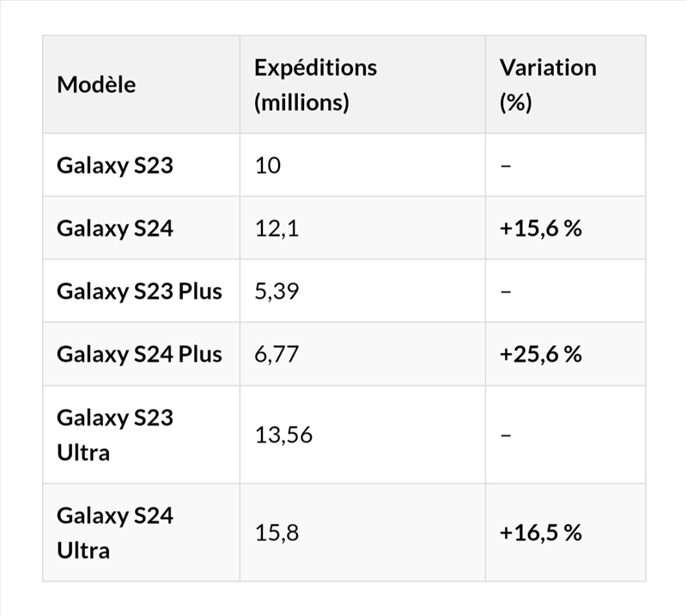Screen dimensions: 687x616
Task: Select the Expéditions (millions) column header
Action: pos(315,85)
